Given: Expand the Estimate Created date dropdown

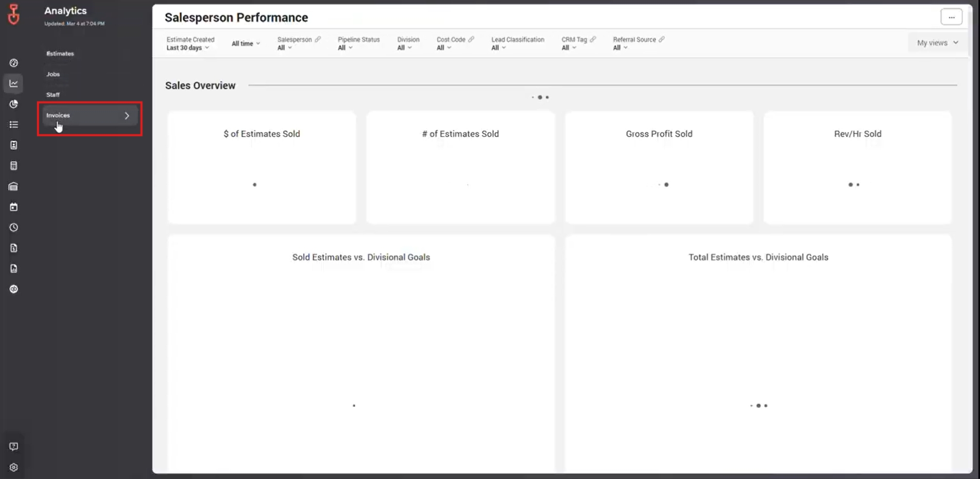Looking at the screenshot, I should pos(188,48).
